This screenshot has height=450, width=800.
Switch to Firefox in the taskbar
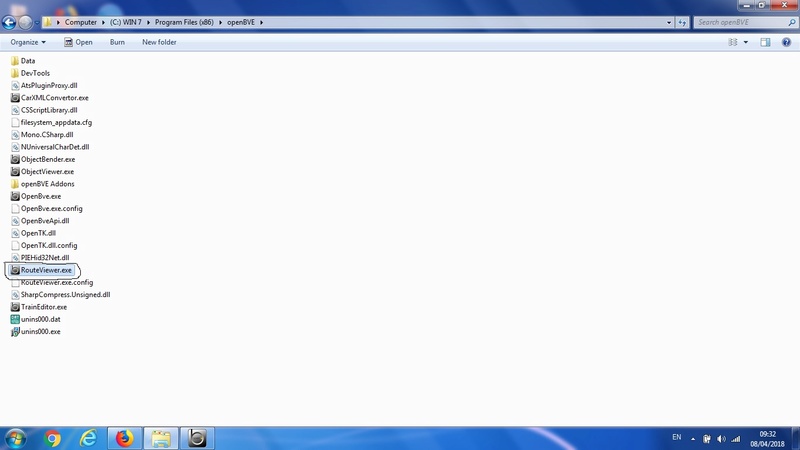(124, 439)
